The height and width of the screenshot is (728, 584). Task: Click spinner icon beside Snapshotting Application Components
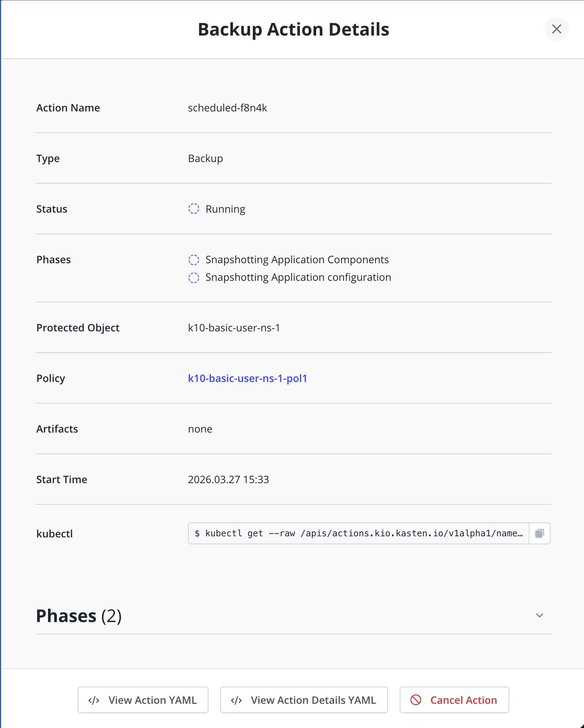[194, 260]
